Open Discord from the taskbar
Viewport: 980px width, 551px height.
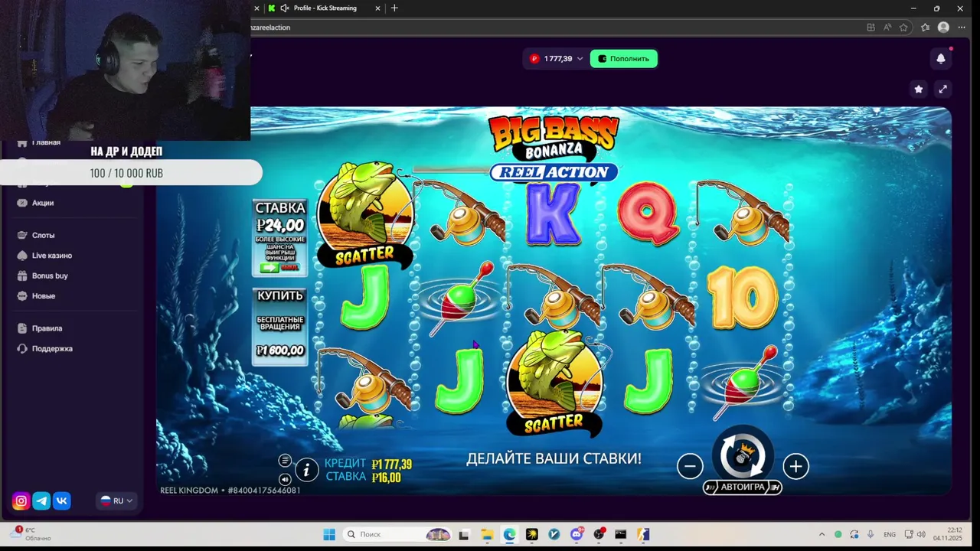(577, 534)
